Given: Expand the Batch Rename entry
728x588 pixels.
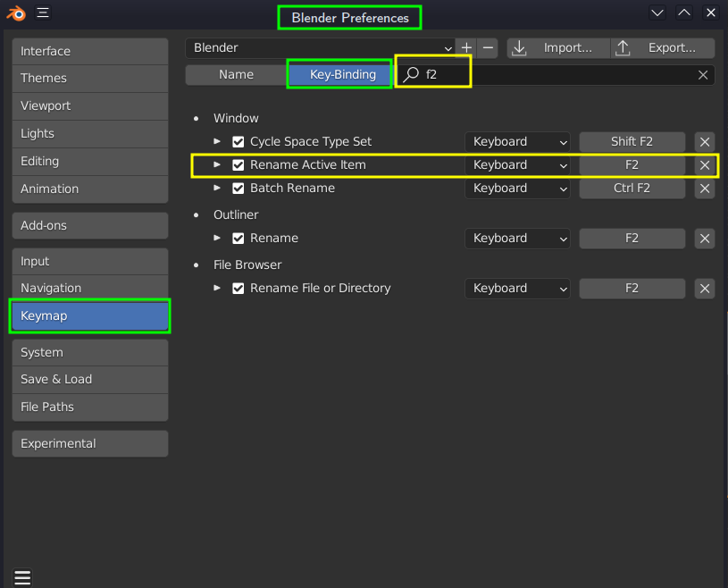Looking at the screenshot, I should coord(217,188).
